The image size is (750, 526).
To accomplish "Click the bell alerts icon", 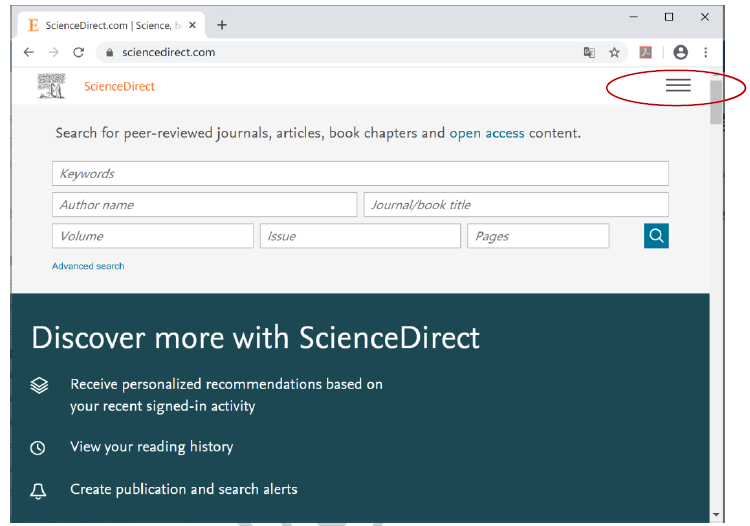I will click(x=38, y=491).
